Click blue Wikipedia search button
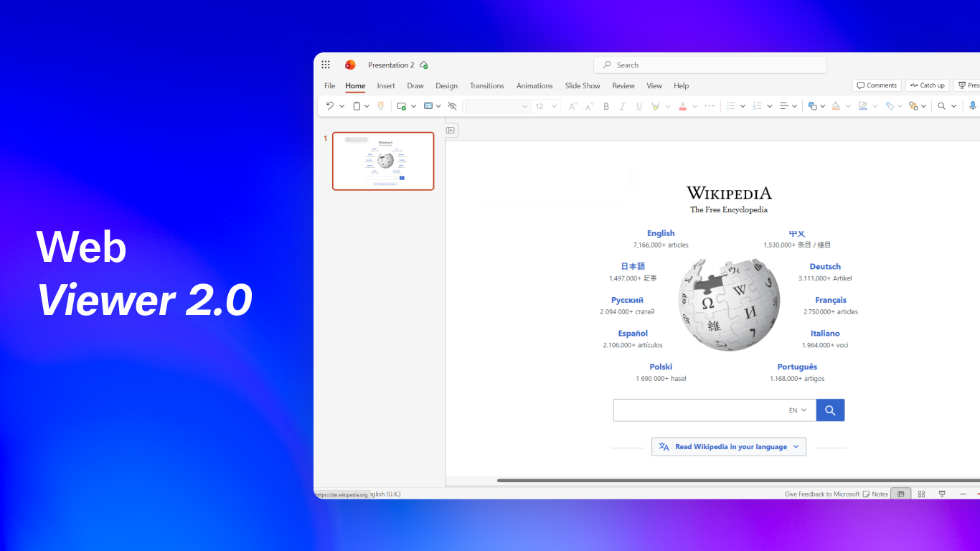Screen dimensions: 980x551 click(830, 410)
